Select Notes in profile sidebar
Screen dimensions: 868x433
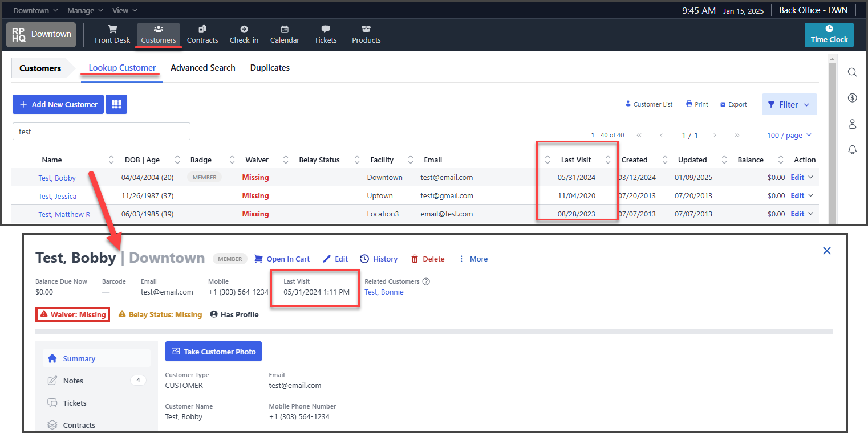(96, 381)
